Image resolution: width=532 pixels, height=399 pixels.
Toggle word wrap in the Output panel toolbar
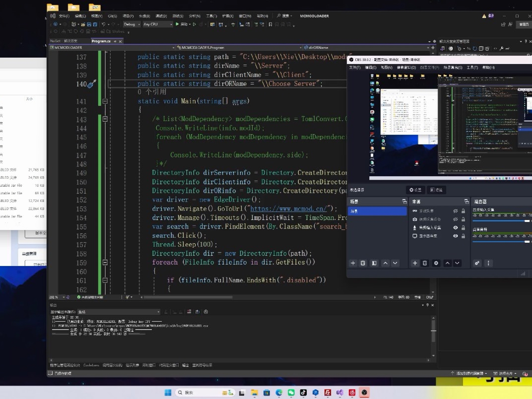pos(197,312)
